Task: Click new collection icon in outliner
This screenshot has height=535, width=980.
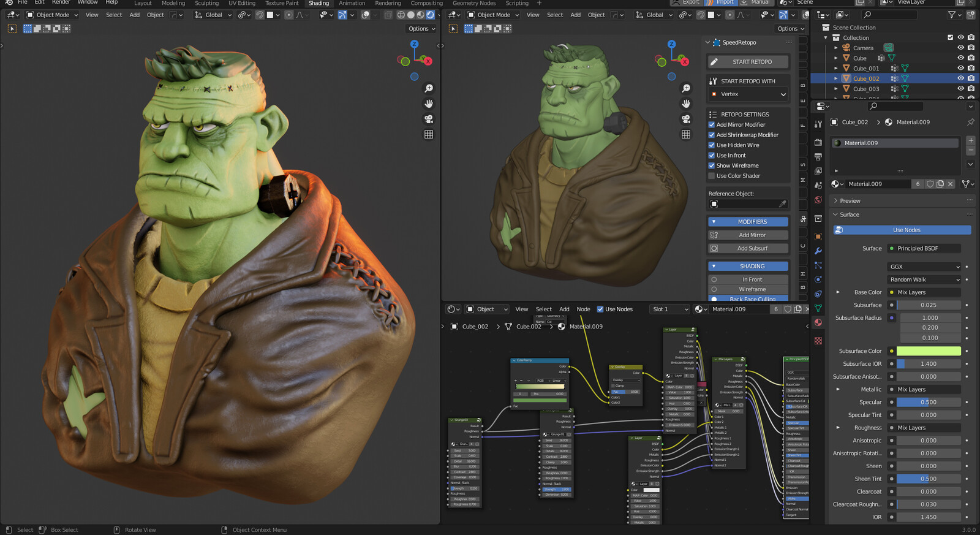Action: point(970,15)
